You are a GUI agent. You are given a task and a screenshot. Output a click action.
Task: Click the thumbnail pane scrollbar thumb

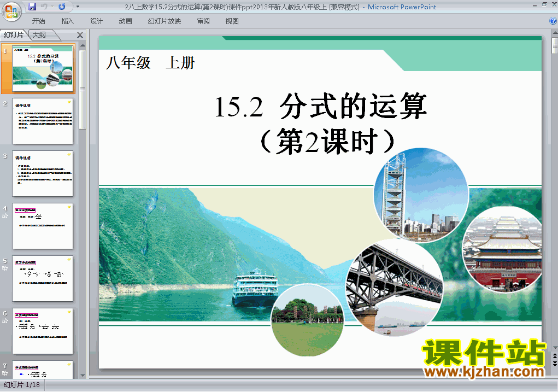(83, 89)
